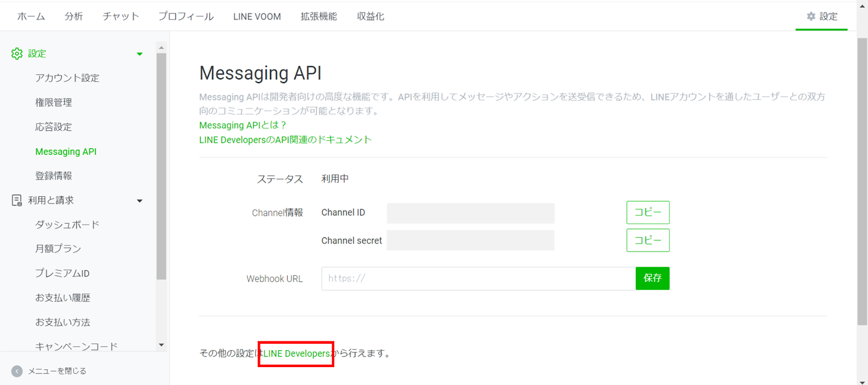868x385 pixels.
Task: Click the green 保存 button
Action: pos(653,278)
